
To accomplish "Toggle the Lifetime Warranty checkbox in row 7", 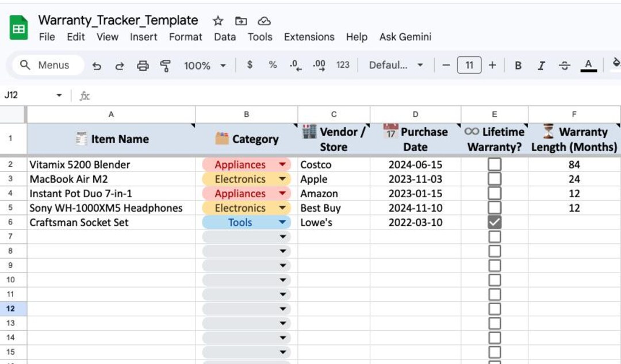I will 494,236.
